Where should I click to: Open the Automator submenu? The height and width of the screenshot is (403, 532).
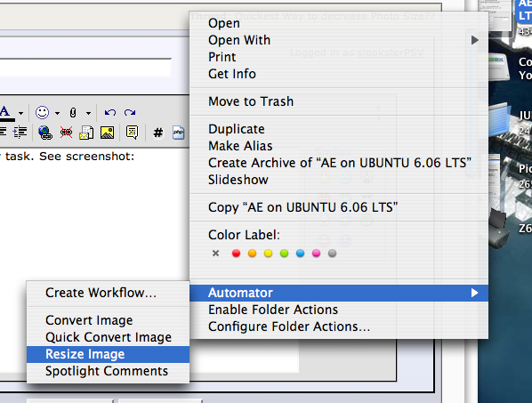coord(339,293)
